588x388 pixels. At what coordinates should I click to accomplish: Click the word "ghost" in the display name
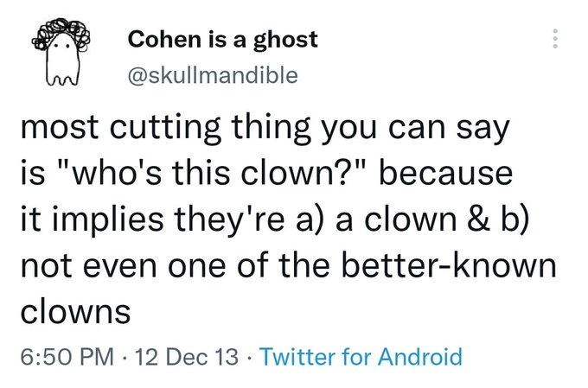[x=286, y=39]
